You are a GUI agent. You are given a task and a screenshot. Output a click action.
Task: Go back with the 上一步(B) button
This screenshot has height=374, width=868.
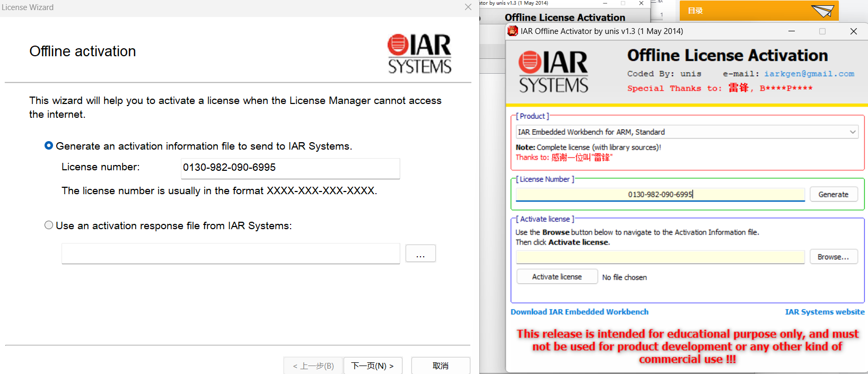[313, 366]
